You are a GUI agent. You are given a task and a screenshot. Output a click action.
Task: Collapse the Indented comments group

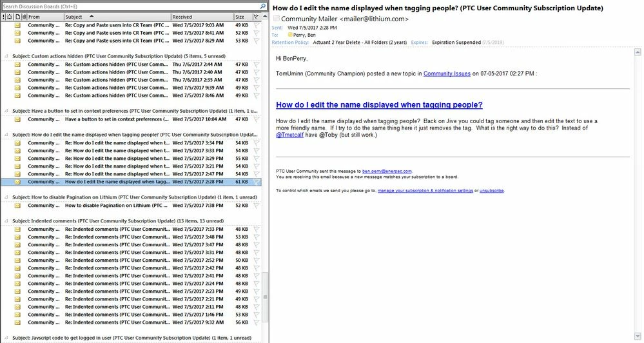[x=6, y=221]
